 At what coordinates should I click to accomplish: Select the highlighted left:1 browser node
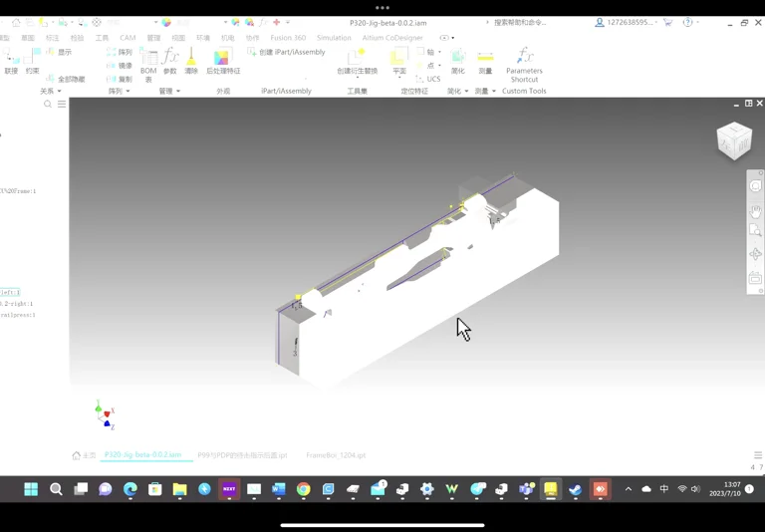click(x=10, y=292)
